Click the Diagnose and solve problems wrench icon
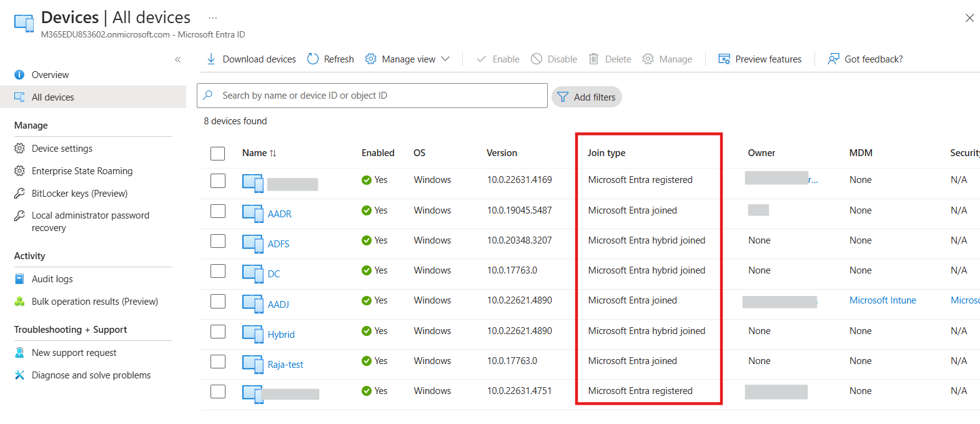The width and height of the screenshot is (980, 424). pyautogui.click(x=19, y=375)
